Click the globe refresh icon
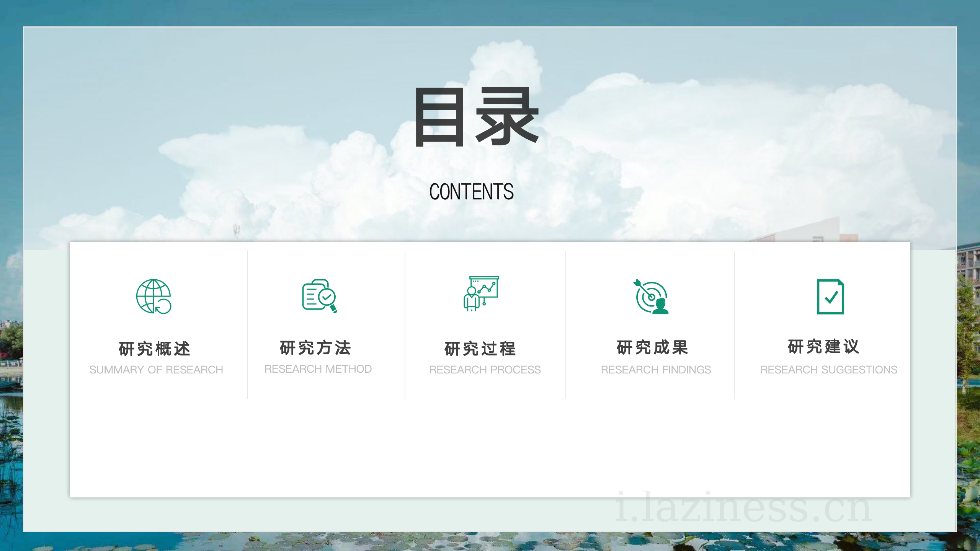Image resolution: width=980 pixels, height=551 pixels. pyautogui.click(x=154, y=297)
